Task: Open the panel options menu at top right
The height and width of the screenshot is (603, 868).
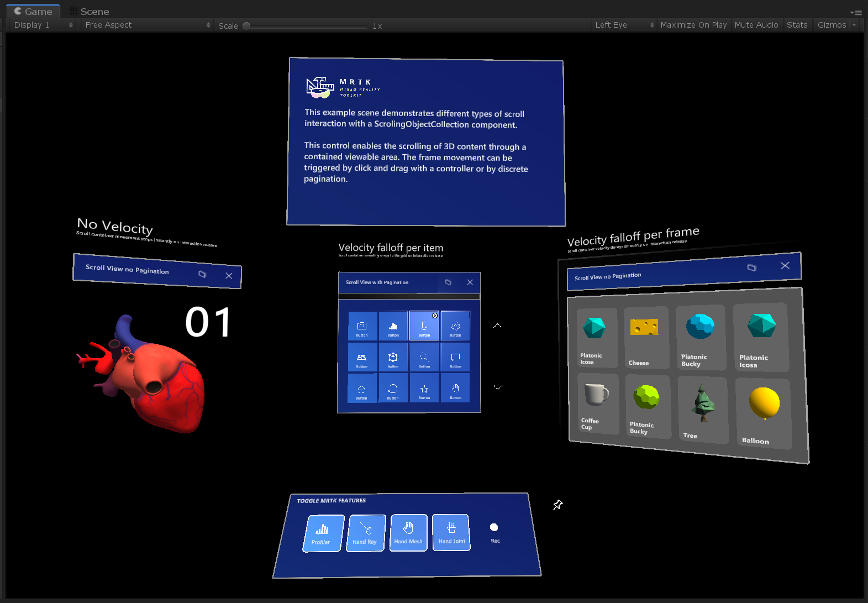Action: [x=856, y=12]
